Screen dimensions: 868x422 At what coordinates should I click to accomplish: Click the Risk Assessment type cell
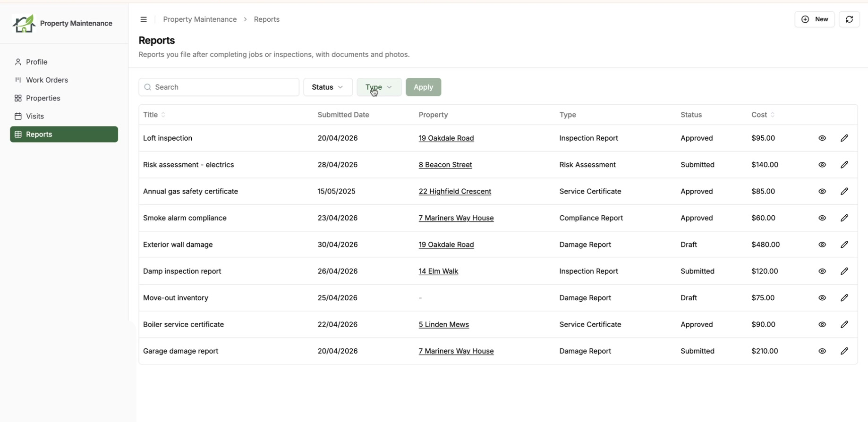587,165
